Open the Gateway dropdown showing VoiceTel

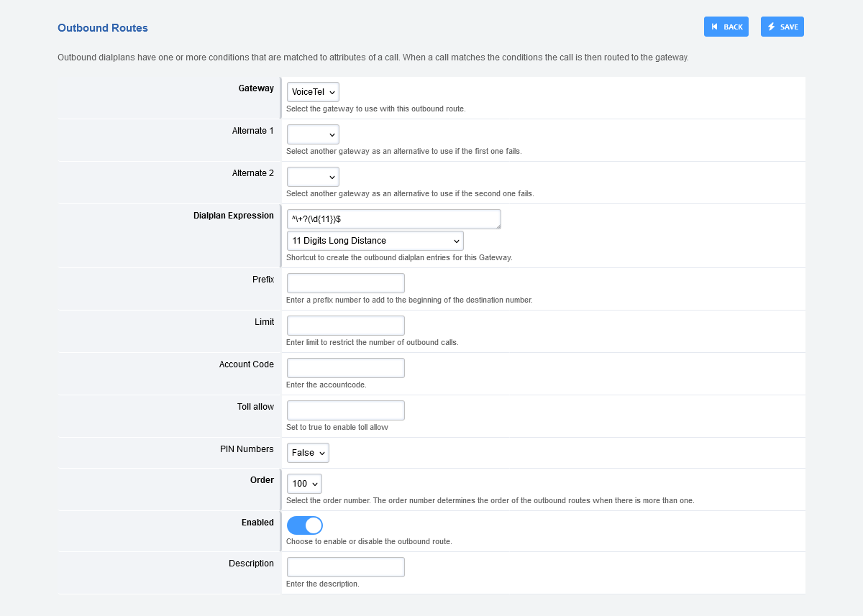[313, 92]
